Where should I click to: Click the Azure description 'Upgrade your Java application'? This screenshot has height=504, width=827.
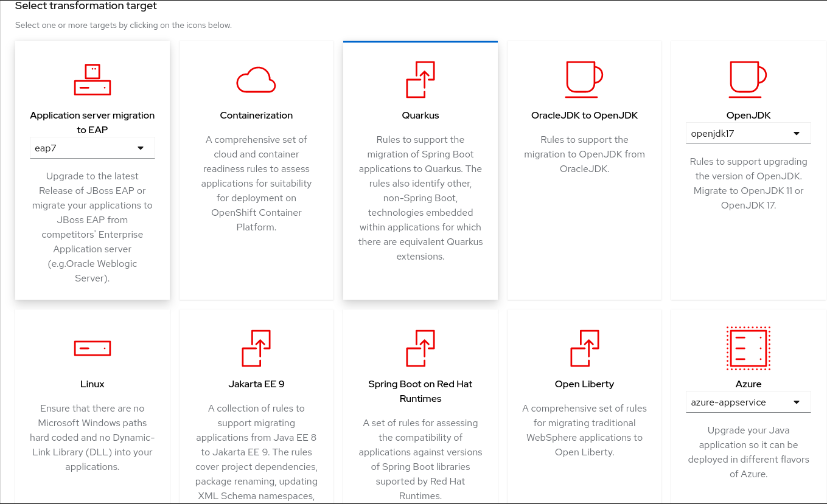748,452
